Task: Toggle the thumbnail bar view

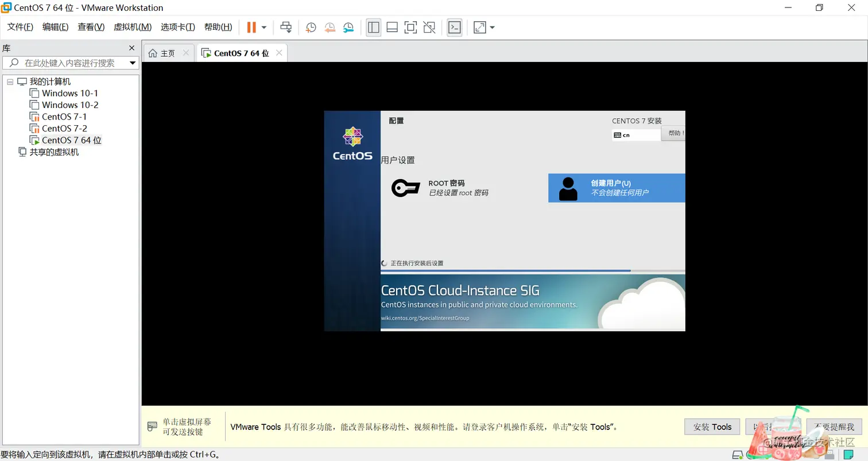Action: [392, 27]
